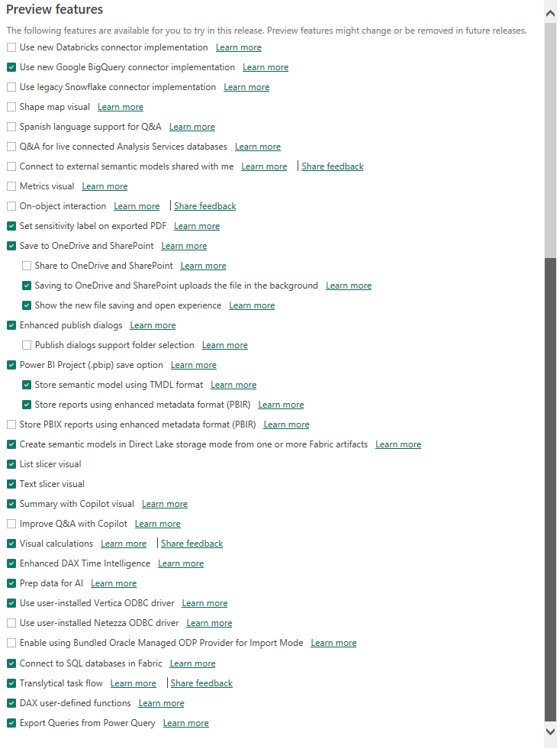Enable Connect to external semantic models checkbox
Viewport: 560px width, 752px height.
(x=11, y=166)
